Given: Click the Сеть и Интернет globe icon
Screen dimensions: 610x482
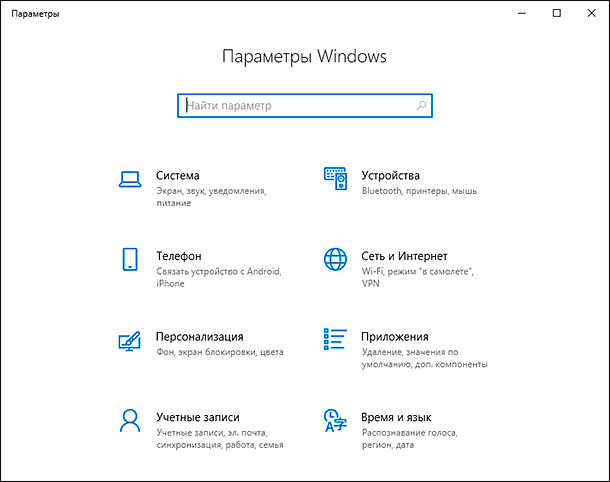Looking at the screenshot, I should point(335,259).
